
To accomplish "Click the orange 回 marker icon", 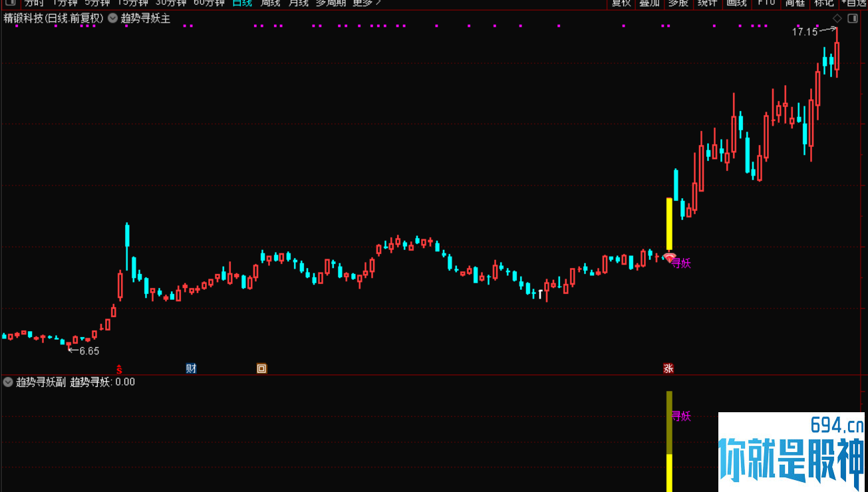I will 261,368.
